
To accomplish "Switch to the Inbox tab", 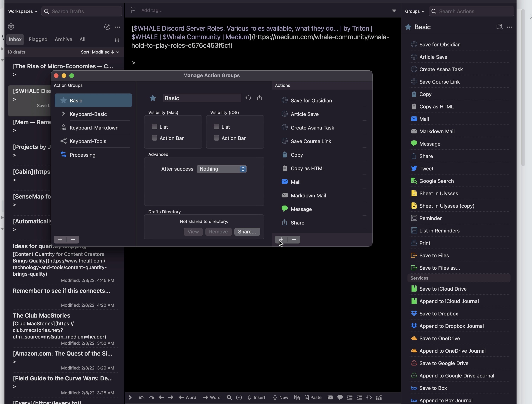I will (x=15, y=39).
